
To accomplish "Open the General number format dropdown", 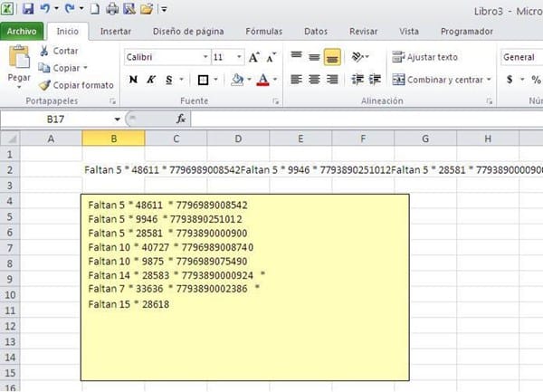I will [521, 57].
